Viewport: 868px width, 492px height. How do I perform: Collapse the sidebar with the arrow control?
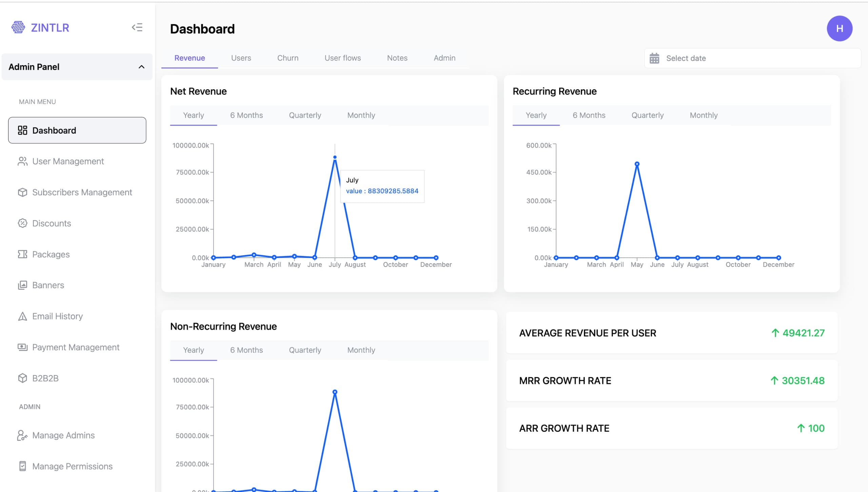tap(137, 27)
